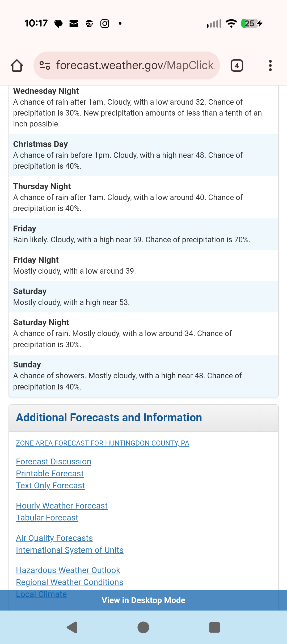Screen dimensions: 287x644
Task: Tap the Chrome home icon
Action: click(17, 66)
